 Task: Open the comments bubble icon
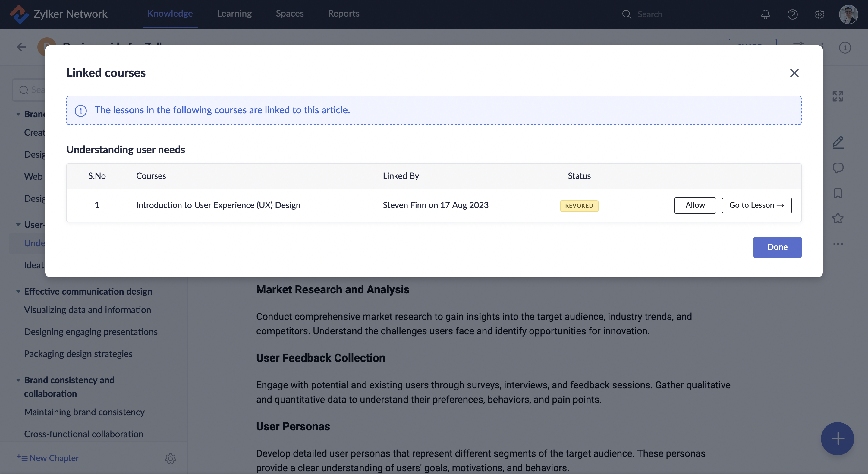click(x=838, y=168)
